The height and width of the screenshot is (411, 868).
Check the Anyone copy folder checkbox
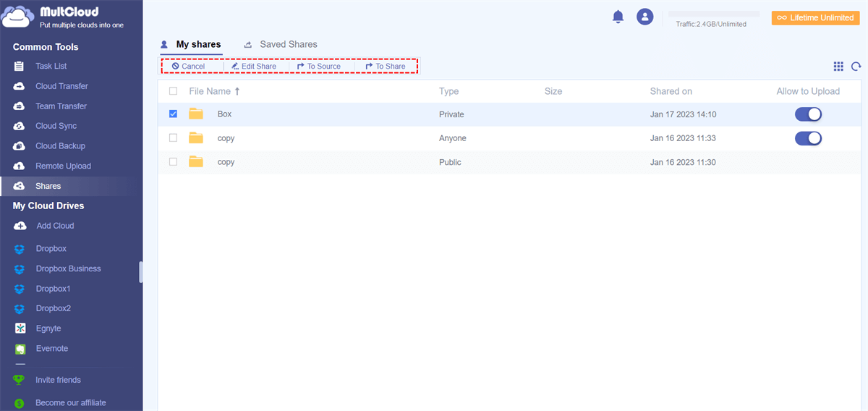pyautogui.click(x=173, y=138)
